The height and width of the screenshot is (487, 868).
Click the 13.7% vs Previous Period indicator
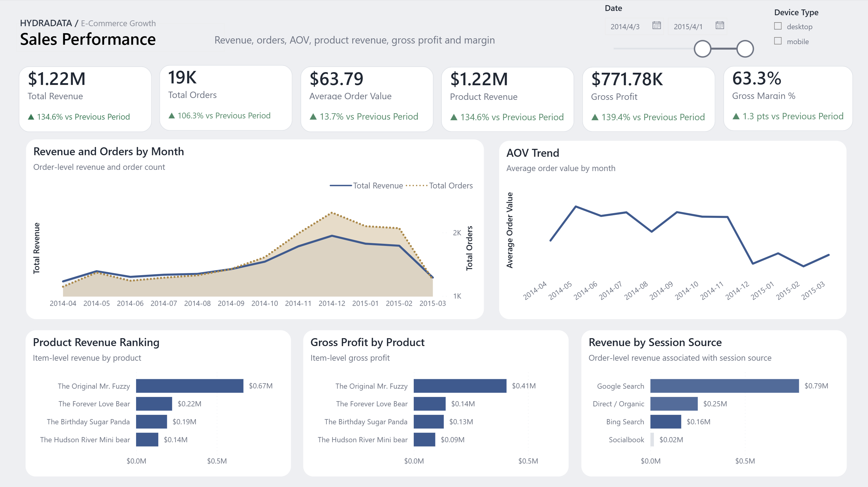click(x=364, y=117)
